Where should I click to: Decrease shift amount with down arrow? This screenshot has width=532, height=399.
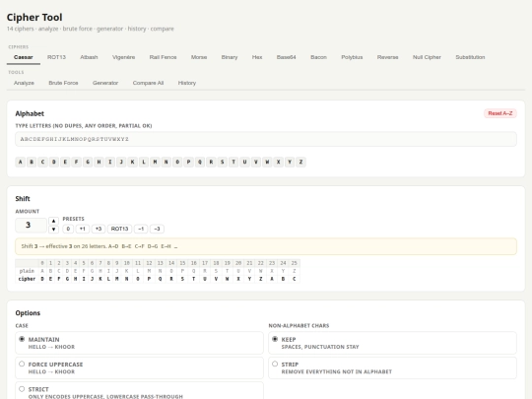click(53, 230)
